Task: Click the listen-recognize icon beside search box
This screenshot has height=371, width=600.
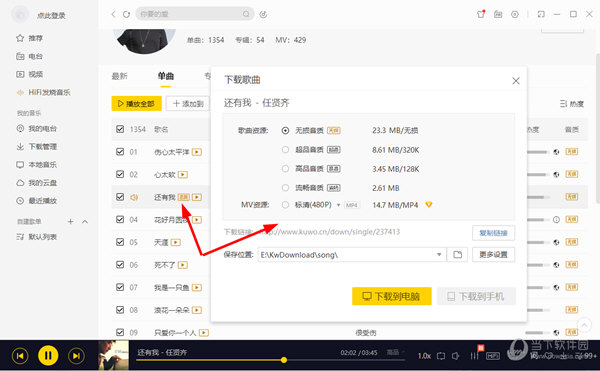Action: pos(263,15)
